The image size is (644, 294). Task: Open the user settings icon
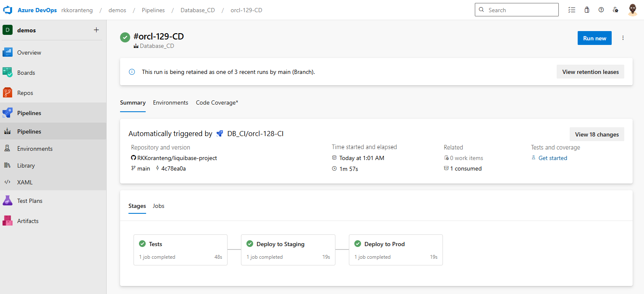pyautogui.click(x=615, y=10)
